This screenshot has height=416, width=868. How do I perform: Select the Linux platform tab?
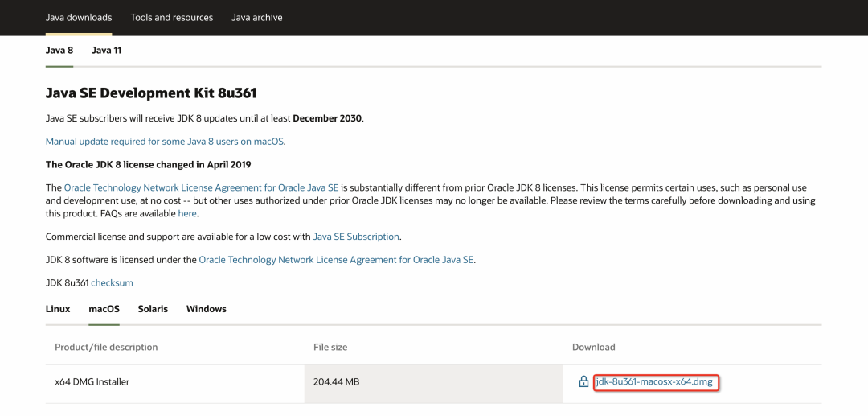(x=58, y=308)
